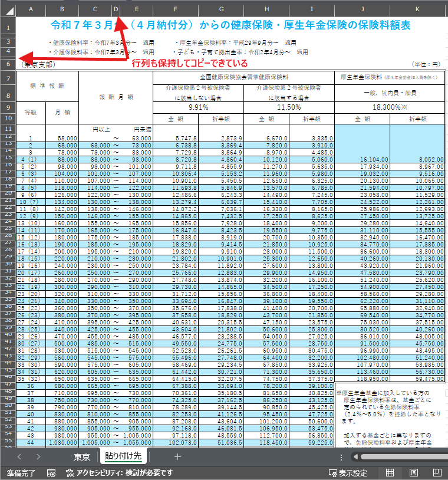
Task: Click the Select All corner triangle
Action: click(9, 11)
